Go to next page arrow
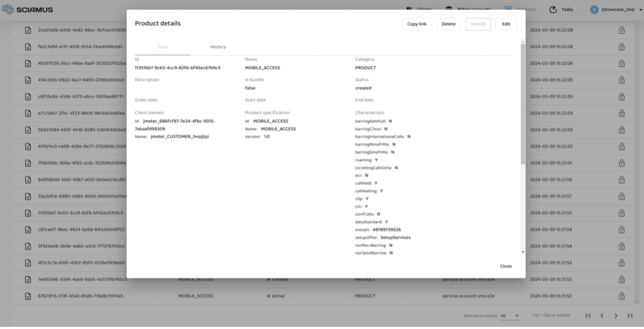644x329 pixels. tap(616, 316)
